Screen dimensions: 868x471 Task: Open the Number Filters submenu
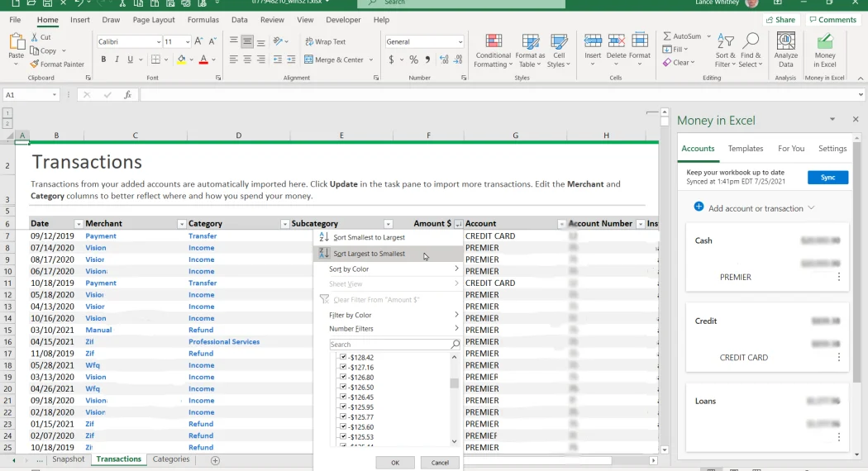pyautogui.click(x=388, y=329)
